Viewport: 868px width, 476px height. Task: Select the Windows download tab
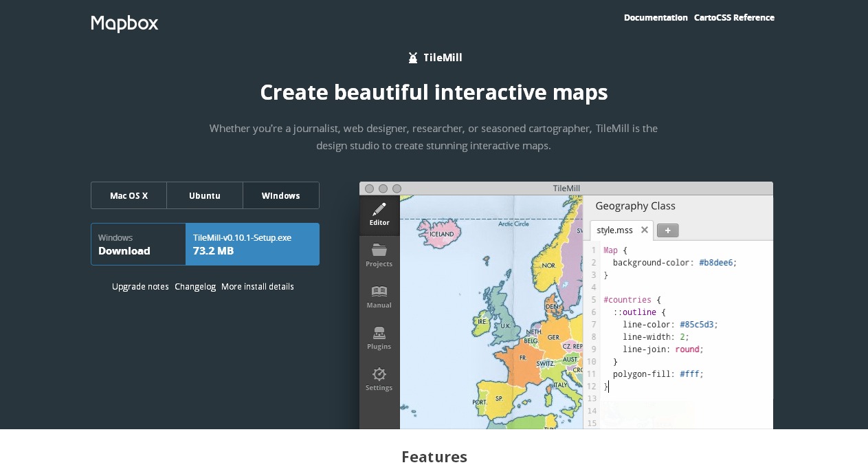click(x=281, y=195)
